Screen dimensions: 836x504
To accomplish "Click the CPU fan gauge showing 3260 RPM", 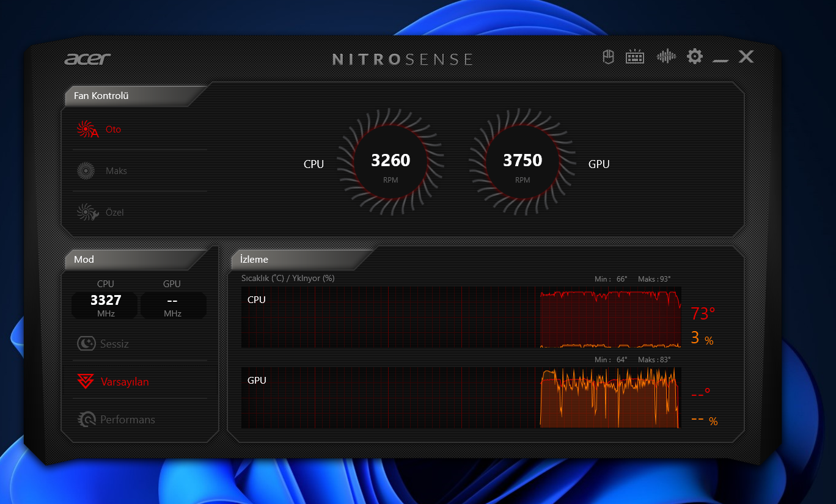I will [391, 162].
